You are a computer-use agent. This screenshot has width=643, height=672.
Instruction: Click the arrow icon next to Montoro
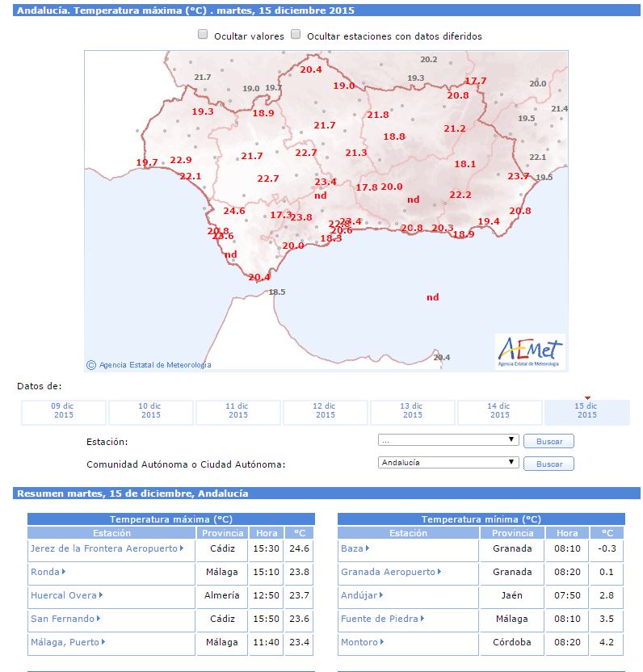382,642
